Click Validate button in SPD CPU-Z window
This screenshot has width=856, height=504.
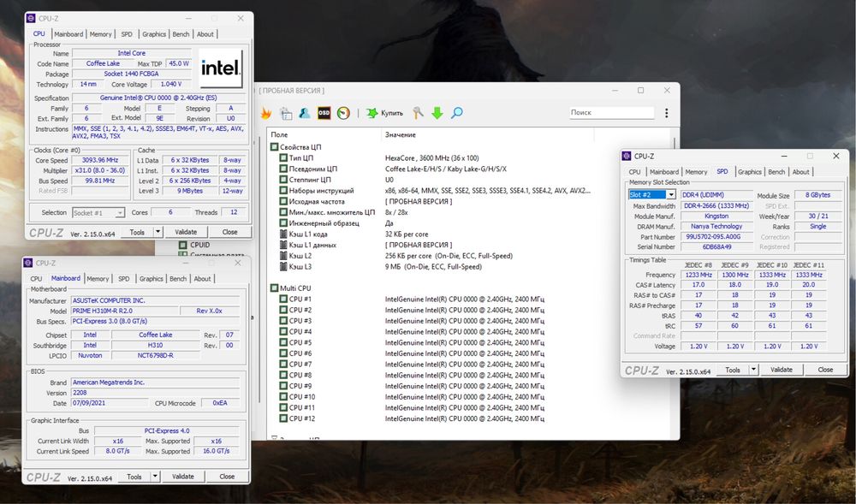click(782, 370)
